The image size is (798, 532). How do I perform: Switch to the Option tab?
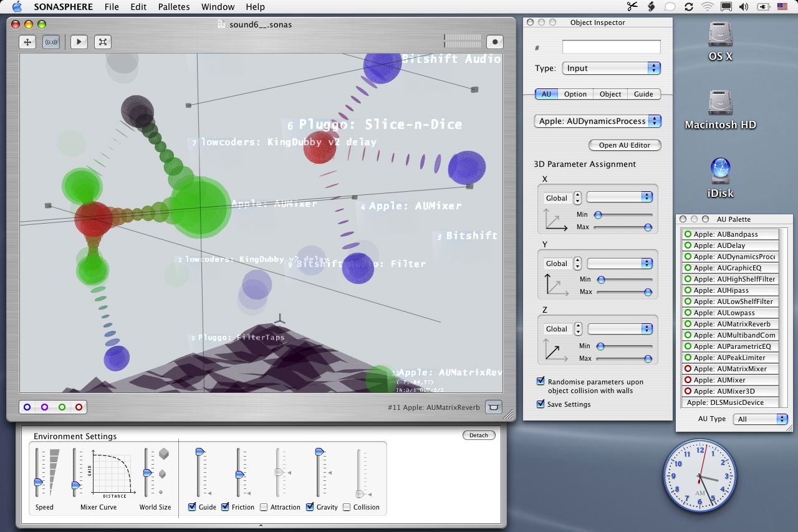(x=575, y=94)
